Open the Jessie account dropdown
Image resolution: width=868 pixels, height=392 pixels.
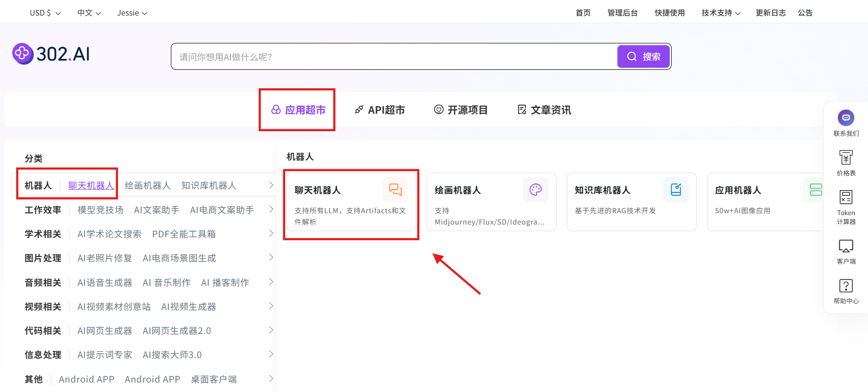(132, 13)
